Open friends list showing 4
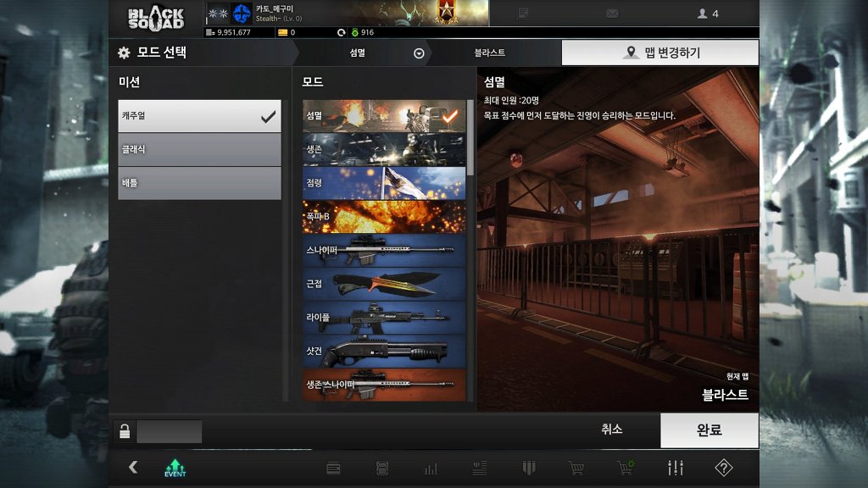Screen dimensions: 868x488 [x=708, y=14]
